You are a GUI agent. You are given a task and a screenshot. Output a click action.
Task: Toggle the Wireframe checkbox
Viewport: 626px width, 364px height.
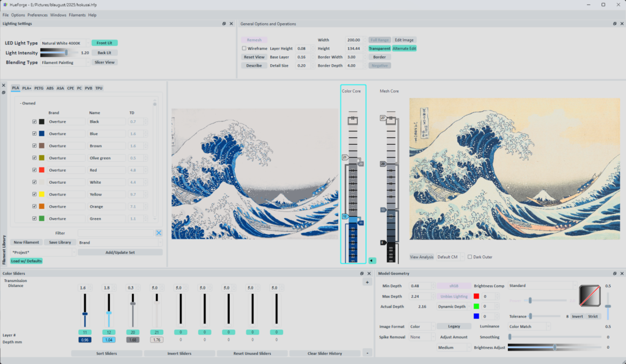(x=244, y=48)
